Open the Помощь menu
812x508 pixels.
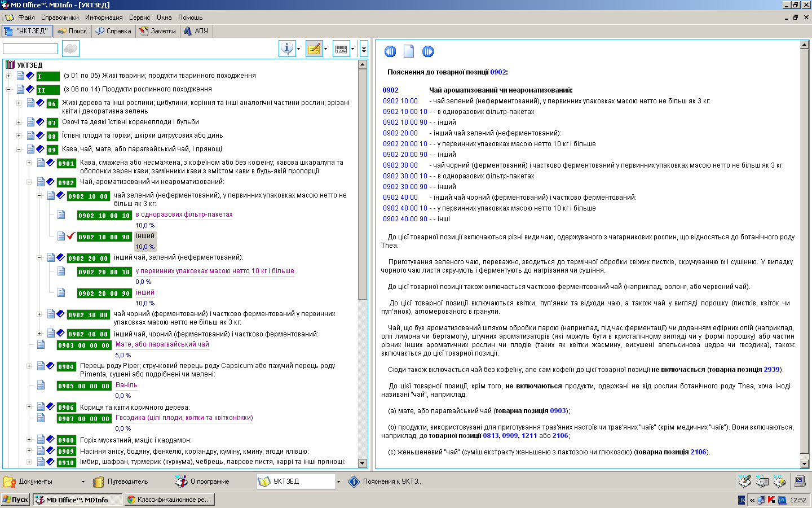(x=191, y=17)
